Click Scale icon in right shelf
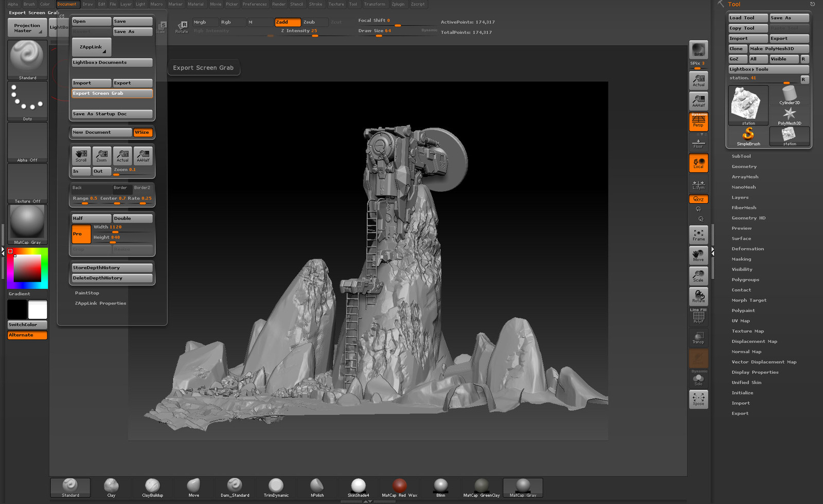 [x=699, y=276]
